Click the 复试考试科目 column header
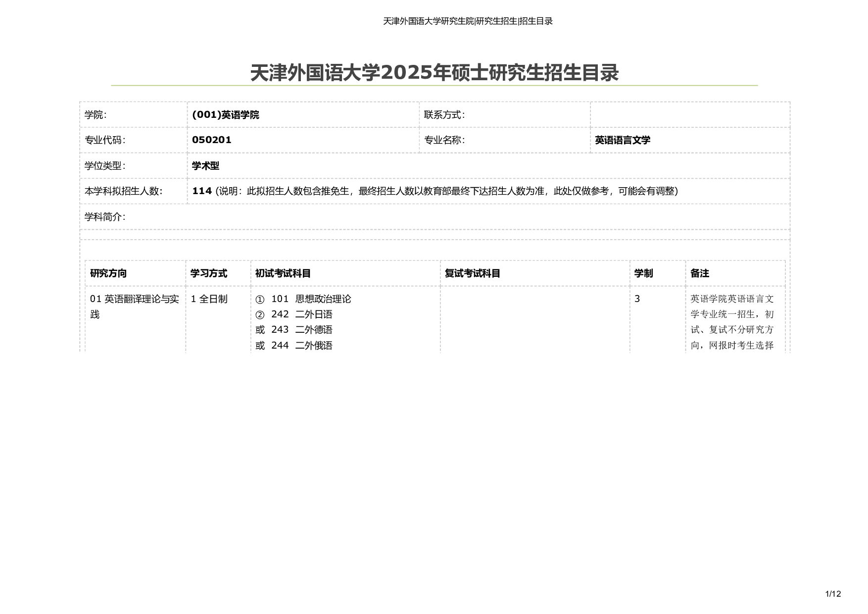Viewport: 868px width, 614px height. click(x=473, y=273)
